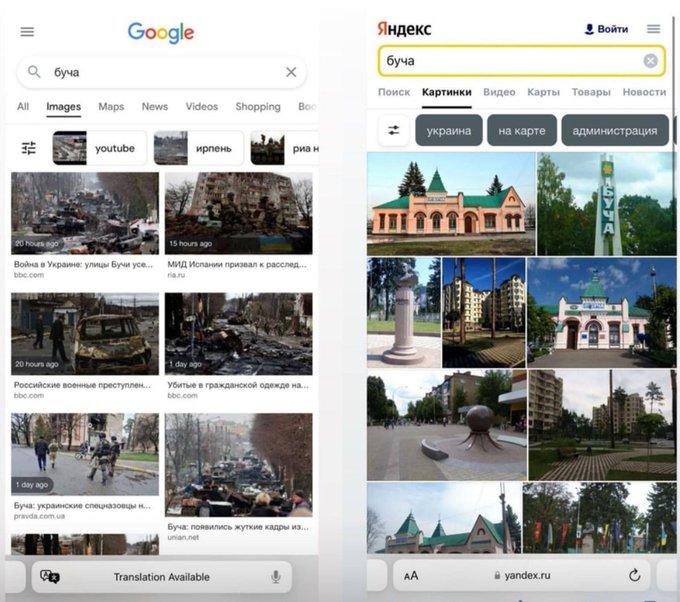Open headline 'Война в Украине: улицы Бучи'
The height and width of the screenshot is (602, 680).
point(83,264)
